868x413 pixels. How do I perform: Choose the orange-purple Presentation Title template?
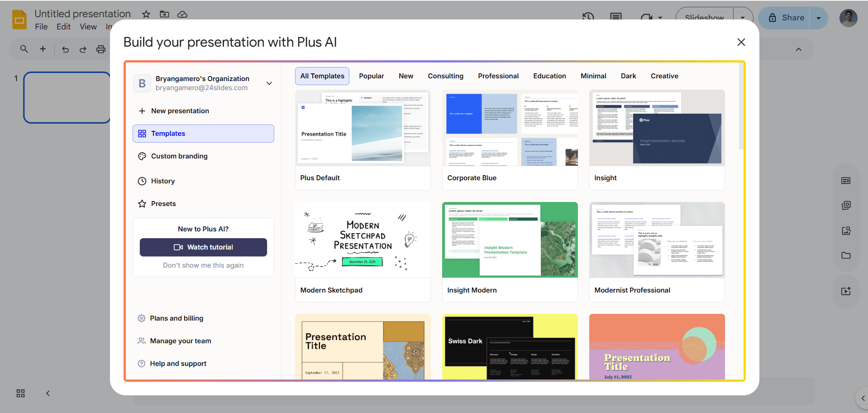(657, 347)
